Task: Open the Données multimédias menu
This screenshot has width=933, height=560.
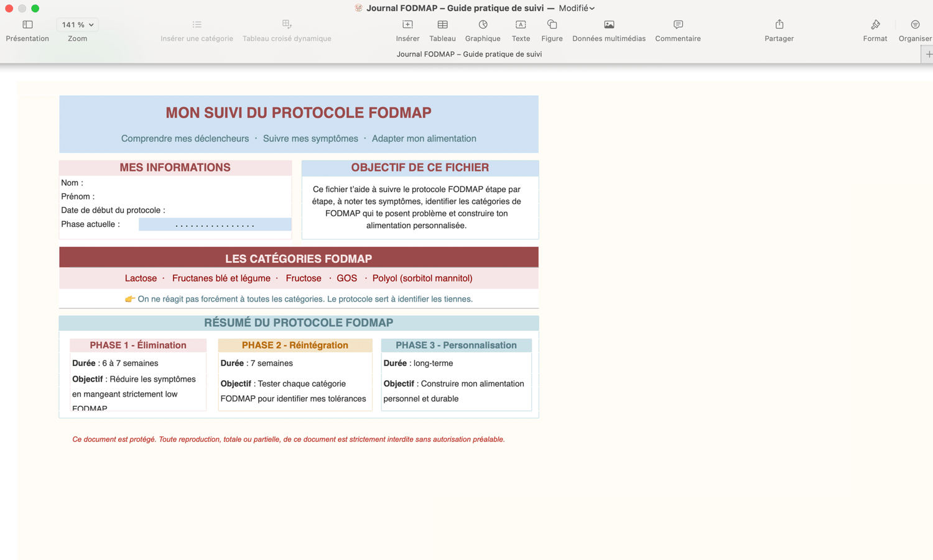Action: tap(609, 25)
